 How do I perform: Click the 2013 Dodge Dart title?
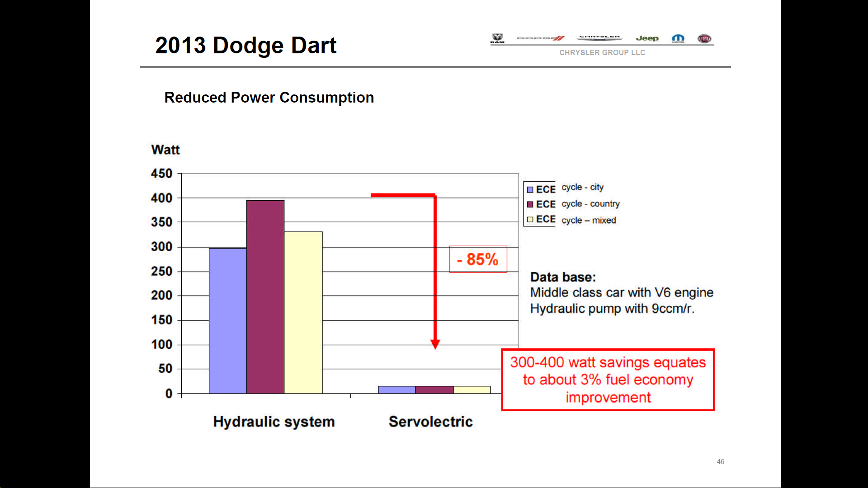pyautogui.click(x=245, y=45)
